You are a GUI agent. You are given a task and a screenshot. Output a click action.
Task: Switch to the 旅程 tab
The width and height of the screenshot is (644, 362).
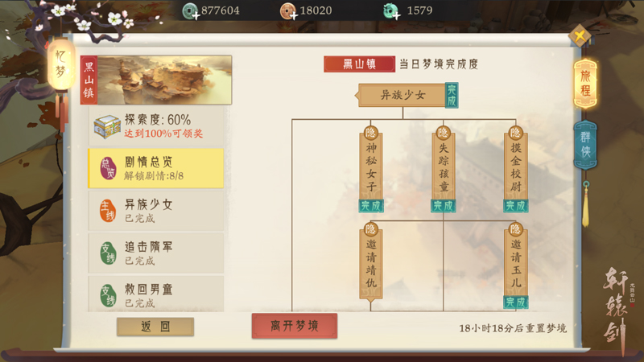(x=585, y=84)
